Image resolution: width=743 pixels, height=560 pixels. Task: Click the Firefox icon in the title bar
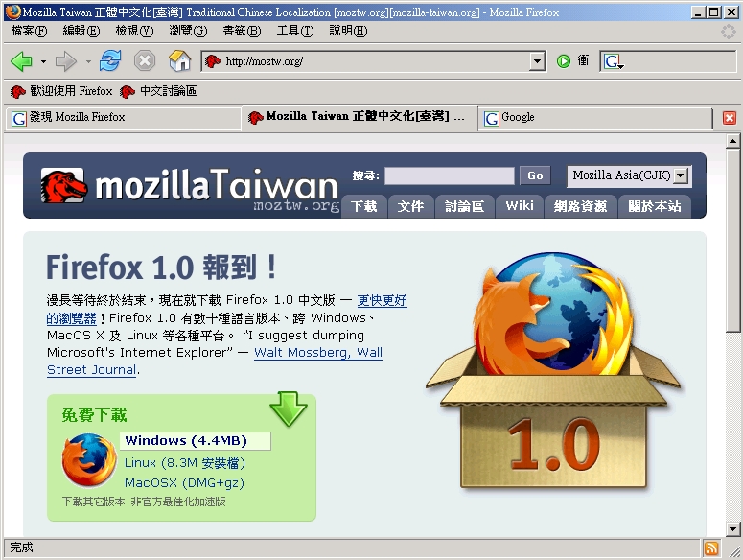point(13,12)
